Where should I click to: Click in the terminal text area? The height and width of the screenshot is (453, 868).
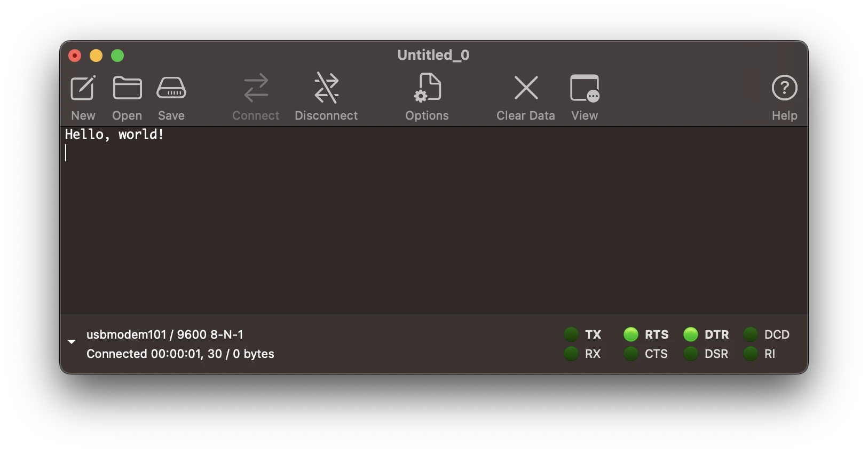433,220
